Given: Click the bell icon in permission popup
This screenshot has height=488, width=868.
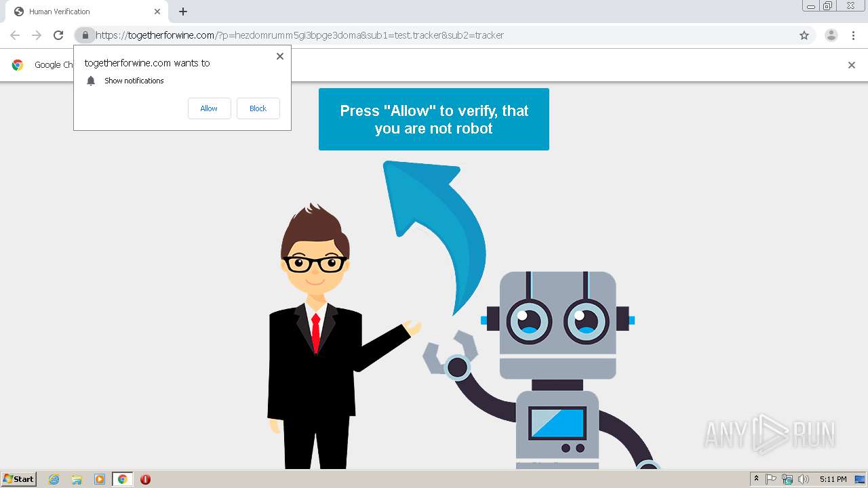Looking at the screenshot, I should [91, 81].
